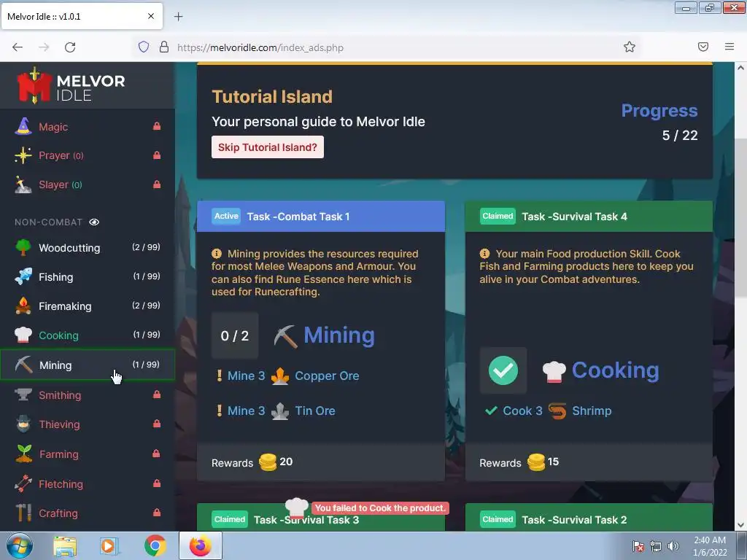The height and width of the screenshot is (560, 747).
Task: Click the info icon in Combat Task 1 description
Action: click(216, 254)
